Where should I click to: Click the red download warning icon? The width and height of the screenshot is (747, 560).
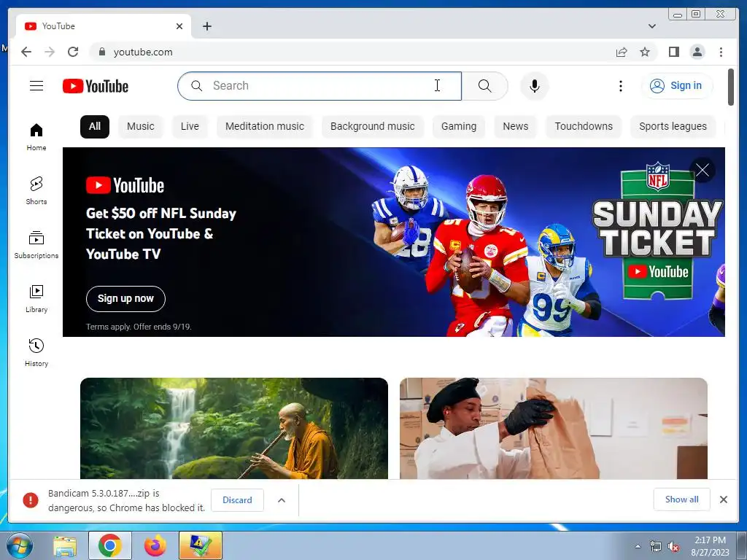[x=31, y=500]
